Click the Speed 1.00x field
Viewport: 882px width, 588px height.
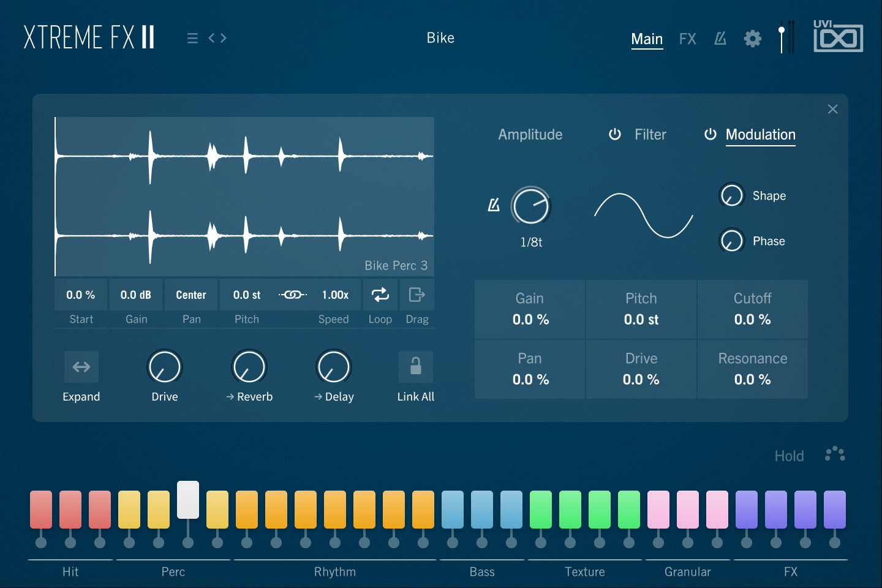click(335, 295)
